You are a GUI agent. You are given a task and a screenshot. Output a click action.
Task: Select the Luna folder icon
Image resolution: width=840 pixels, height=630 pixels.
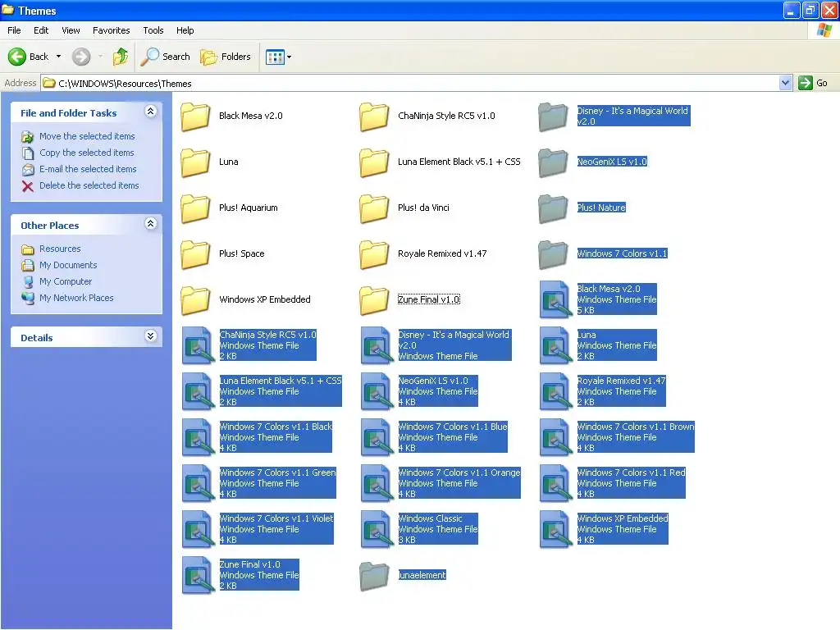point(195,162)
